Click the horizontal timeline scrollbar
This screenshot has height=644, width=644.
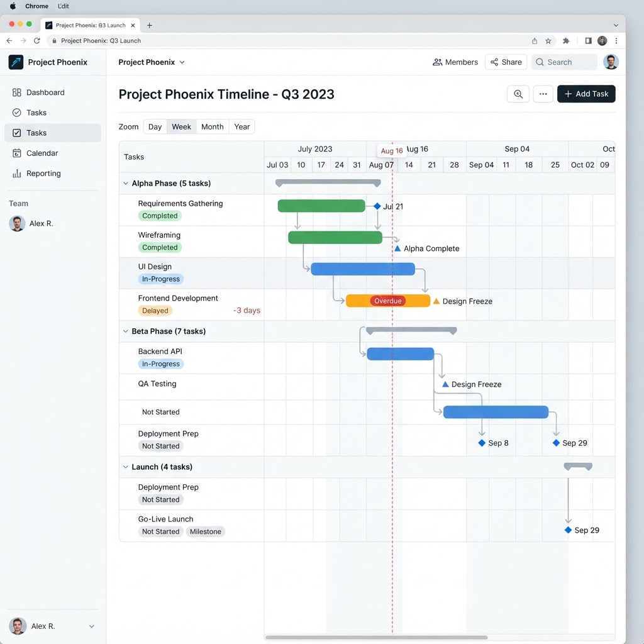[376, 638]
